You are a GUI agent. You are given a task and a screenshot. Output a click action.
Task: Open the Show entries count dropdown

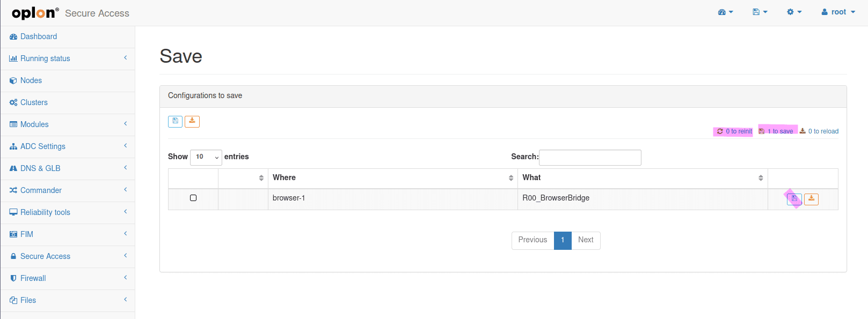[206, 157]
